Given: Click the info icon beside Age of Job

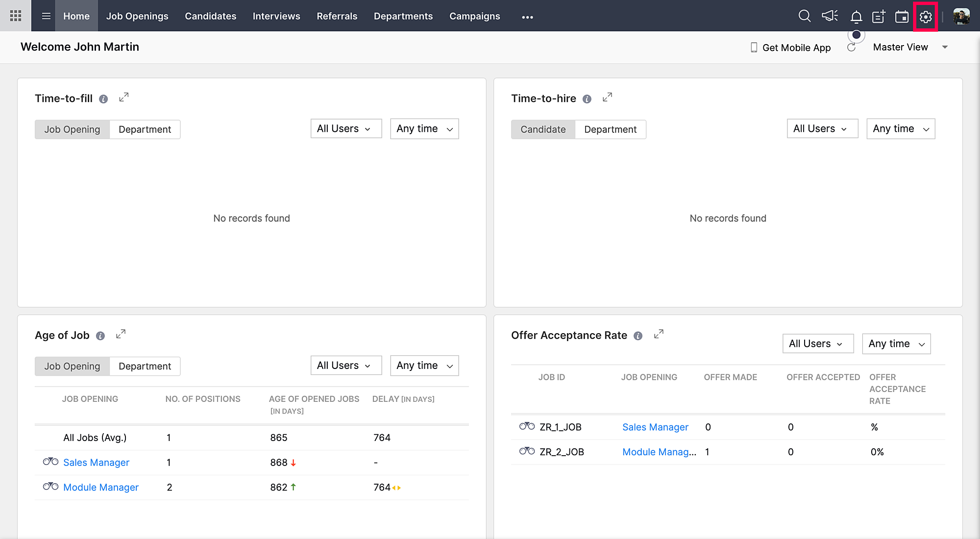Looking at the screenshot, I should (x=100, y=336).
